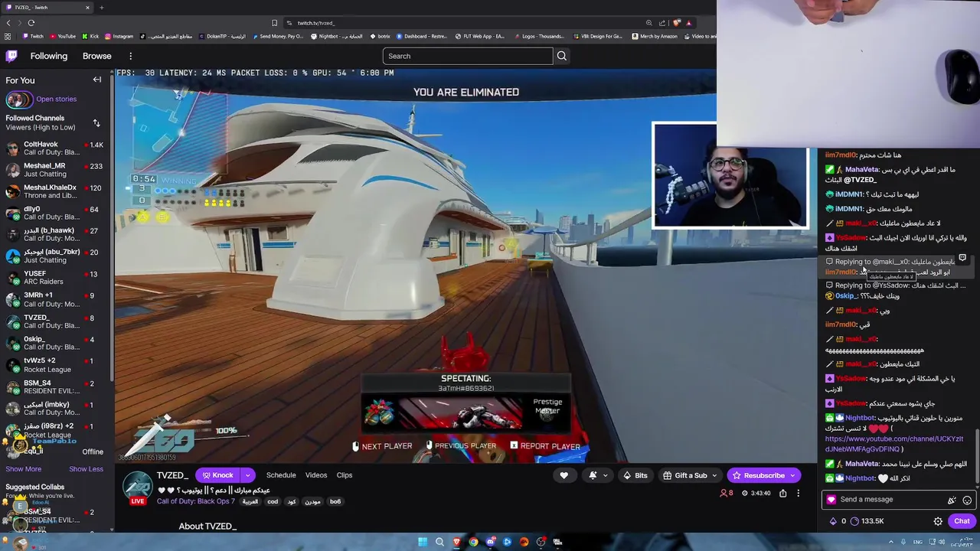Click the channel points 133.5K icon
980x551 pixels.
coord(854,521)
